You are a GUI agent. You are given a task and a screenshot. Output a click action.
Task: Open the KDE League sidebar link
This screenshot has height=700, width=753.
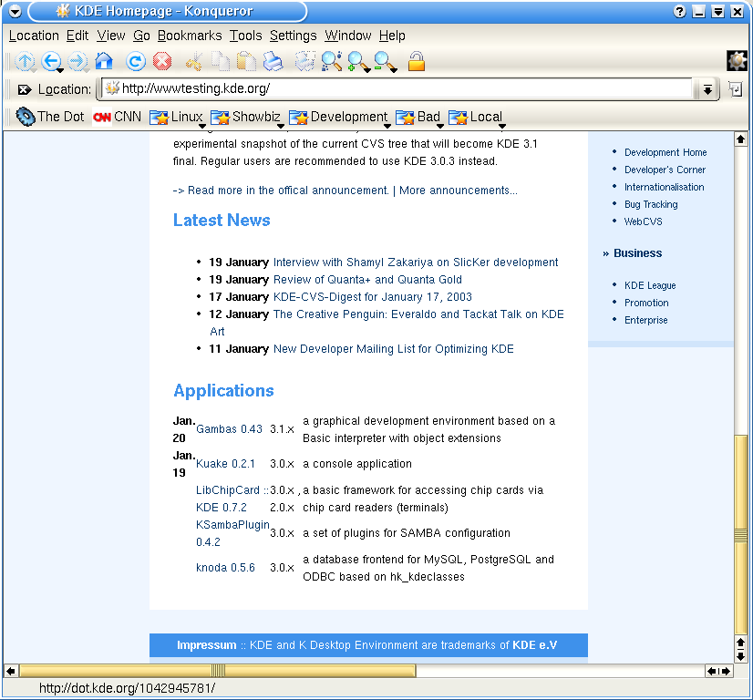pyautogui.click(x=650, y=285)
